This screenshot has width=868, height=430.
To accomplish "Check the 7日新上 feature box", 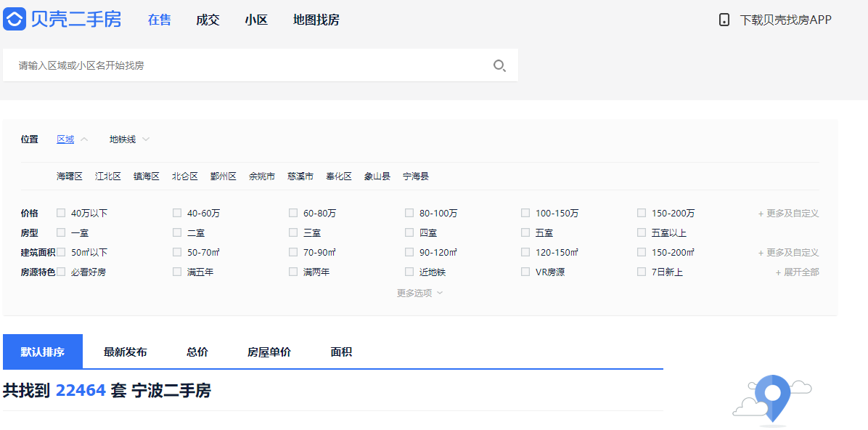I will click(642, 272).
